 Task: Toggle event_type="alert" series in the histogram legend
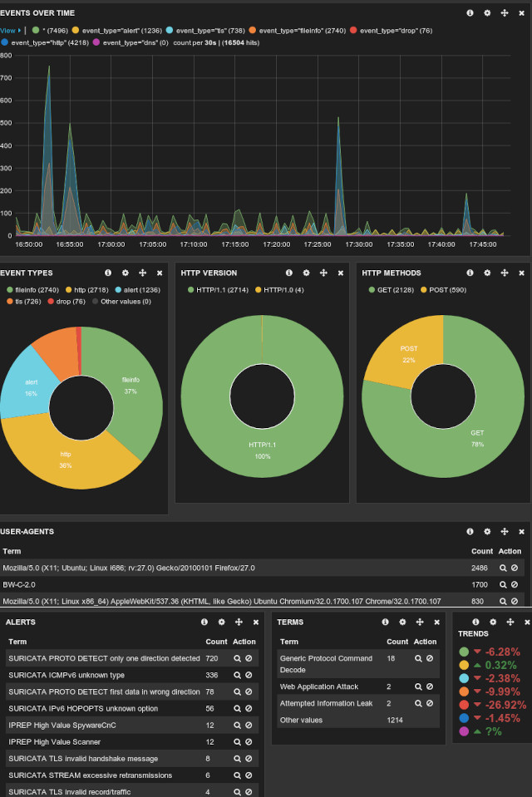pos(116,30)
